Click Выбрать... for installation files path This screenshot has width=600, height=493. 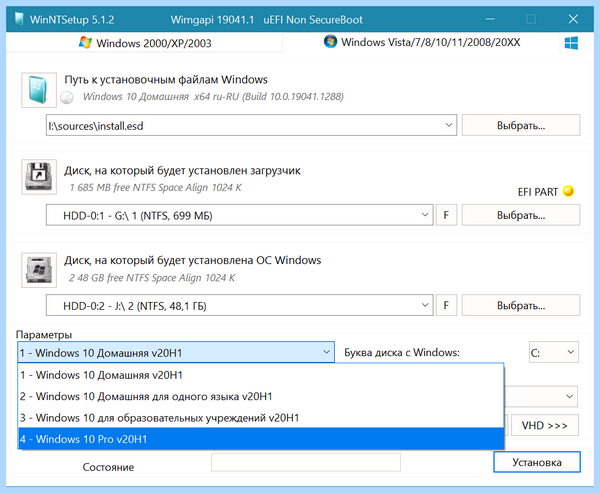pos(521,125)
